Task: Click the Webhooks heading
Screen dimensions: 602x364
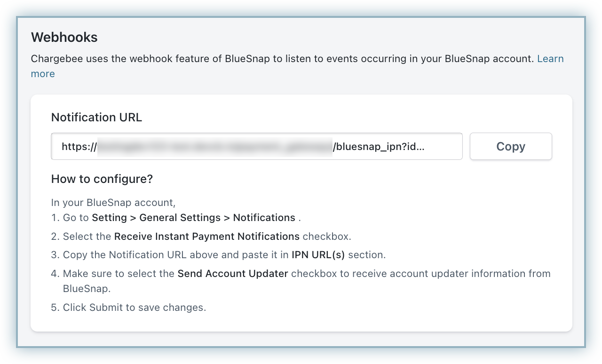Action: coord(64,37)
